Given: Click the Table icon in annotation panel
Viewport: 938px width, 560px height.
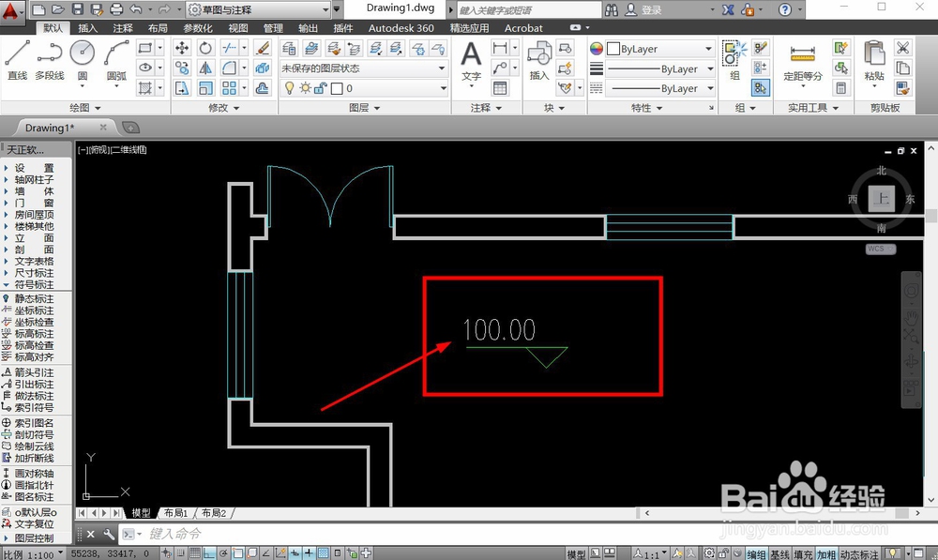Looking at the screenshot, I should (500, 88).
